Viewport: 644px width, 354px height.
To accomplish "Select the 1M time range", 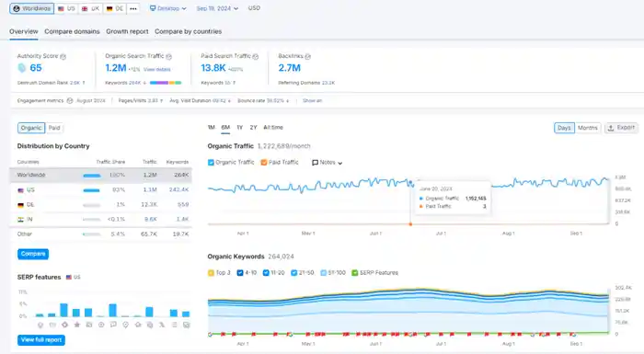I will click(x=212, y=128).
